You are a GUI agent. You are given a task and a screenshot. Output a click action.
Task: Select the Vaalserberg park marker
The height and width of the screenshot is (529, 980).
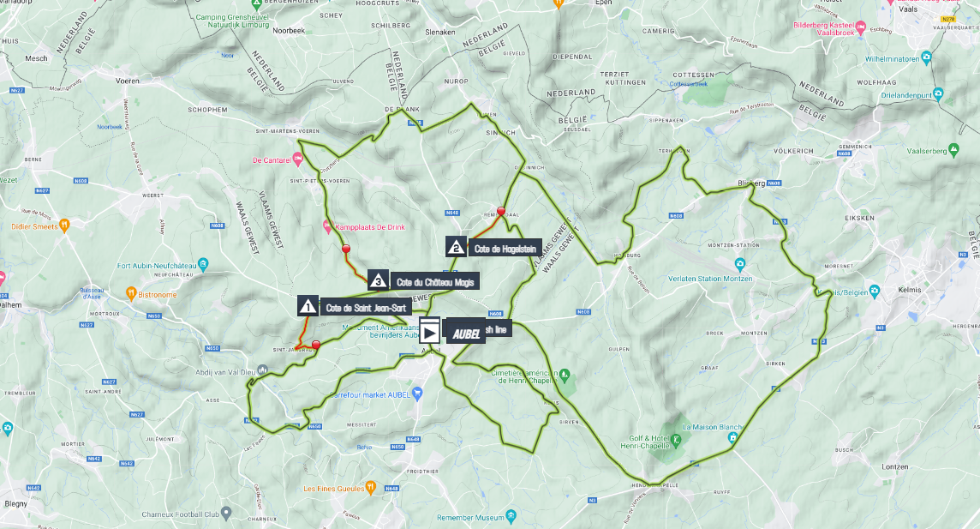click(953, 149)
